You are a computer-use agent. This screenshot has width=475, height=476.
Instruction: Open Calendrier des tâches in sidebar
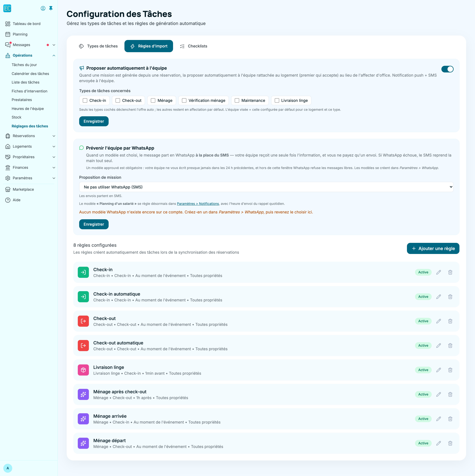pos(30,74)
